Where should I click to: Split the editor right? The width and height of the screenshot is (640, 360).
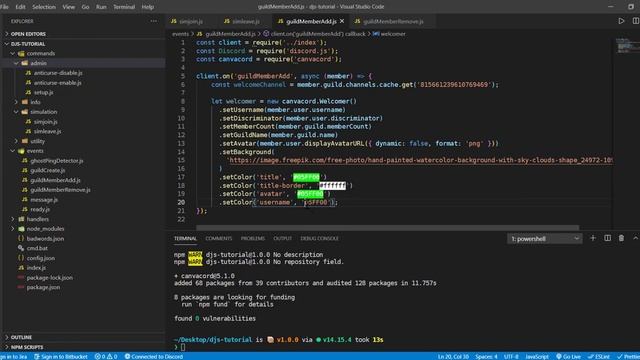636,21
